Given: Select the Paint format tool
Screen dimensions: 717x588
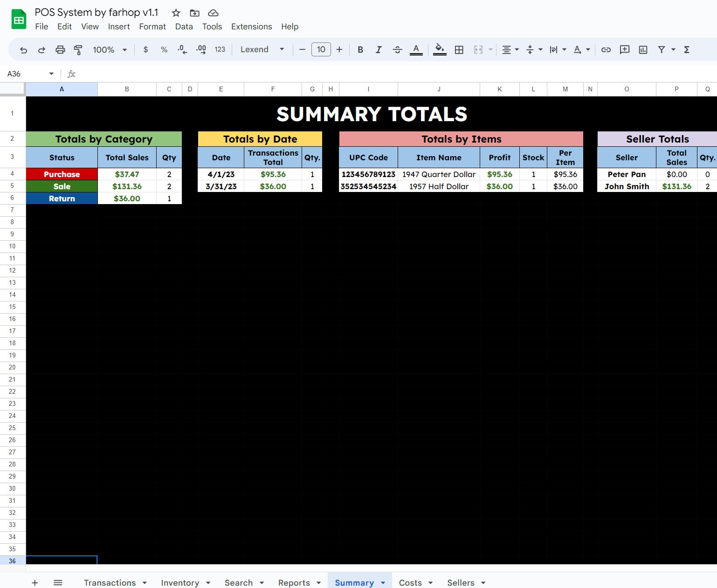Looking at the screenshot, I should (x=78, y=49).
